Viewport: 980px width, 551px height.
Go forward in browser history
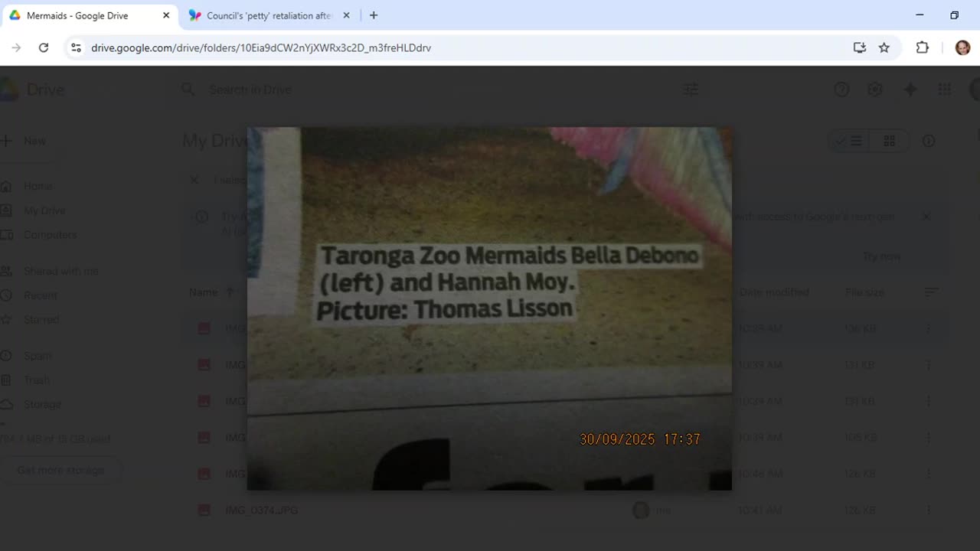(16, 47)
